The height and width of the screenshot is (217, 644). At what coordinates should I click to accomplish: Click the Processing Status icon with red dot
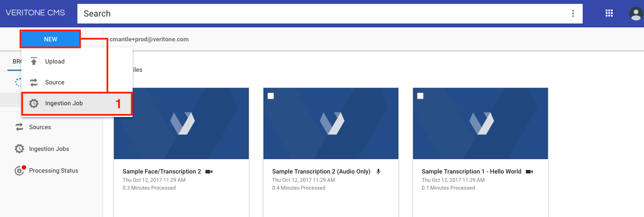(x=20, y=170)
